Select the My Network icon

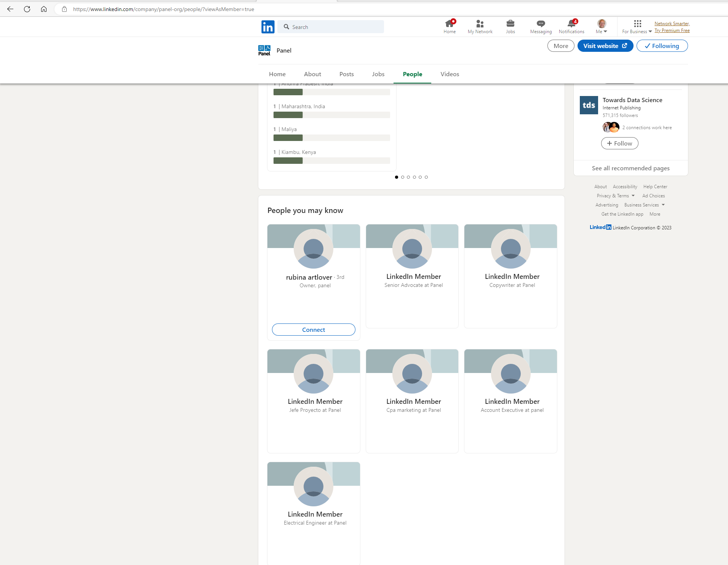pos(480,24)
